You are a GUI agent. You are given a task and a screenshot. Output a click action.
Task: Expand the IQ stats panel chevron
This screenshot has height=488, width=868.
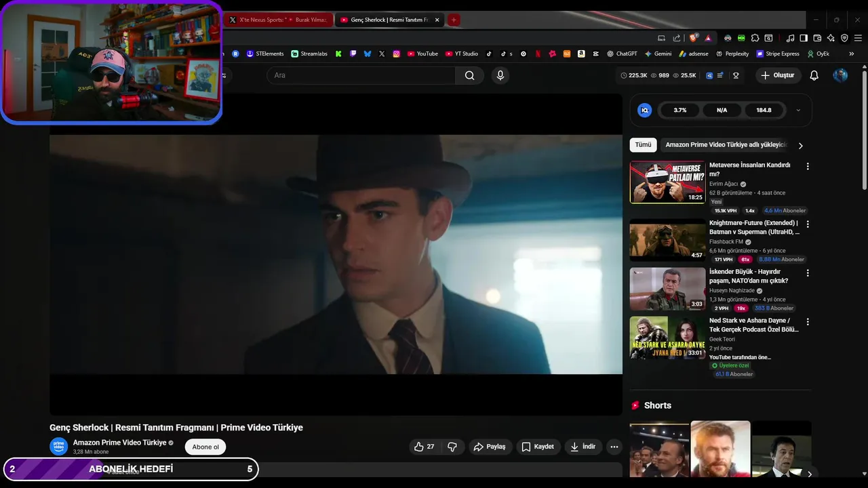pos(798,110)
